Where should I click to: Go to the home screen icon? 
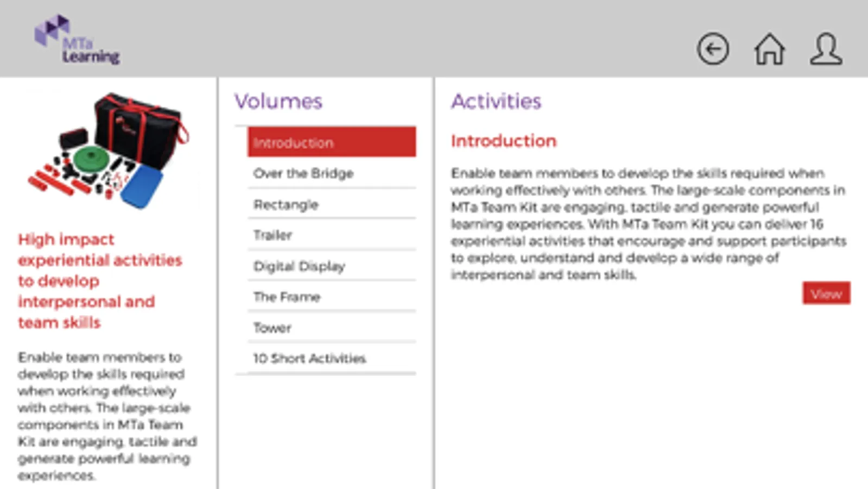point(769,49)
